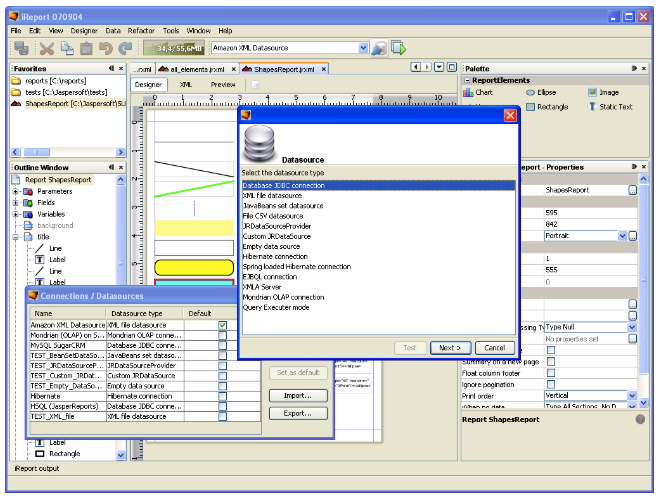Check Default box for TEST_XML_file row
This screenshot has width=658, height=498.
click(222, 416)
